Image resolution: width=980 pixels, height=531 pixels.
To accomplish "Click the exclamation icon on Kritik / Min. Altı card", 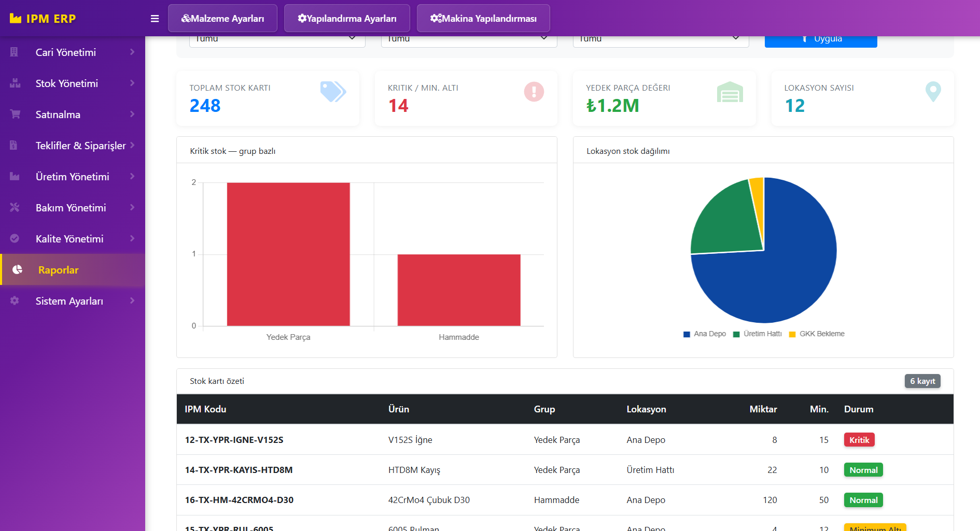I will pyautogui.click(x=534, y=92).
